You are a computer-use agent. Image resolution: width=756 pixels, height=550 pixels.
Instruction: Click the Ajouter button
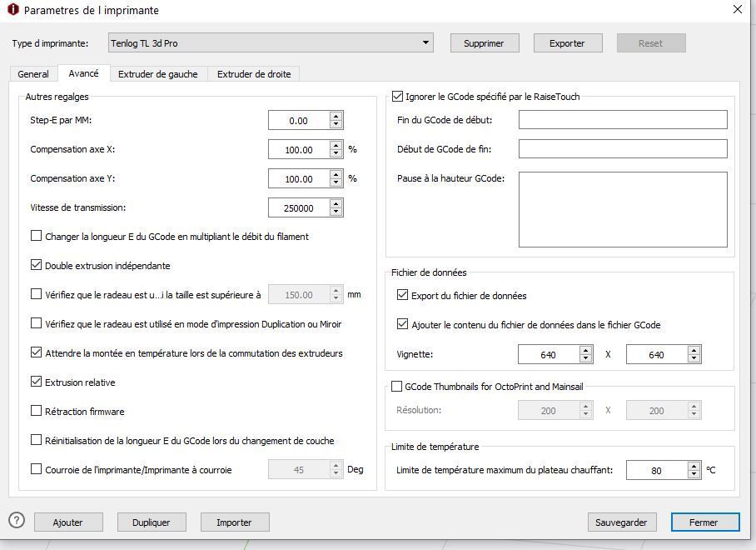point(68,522)
